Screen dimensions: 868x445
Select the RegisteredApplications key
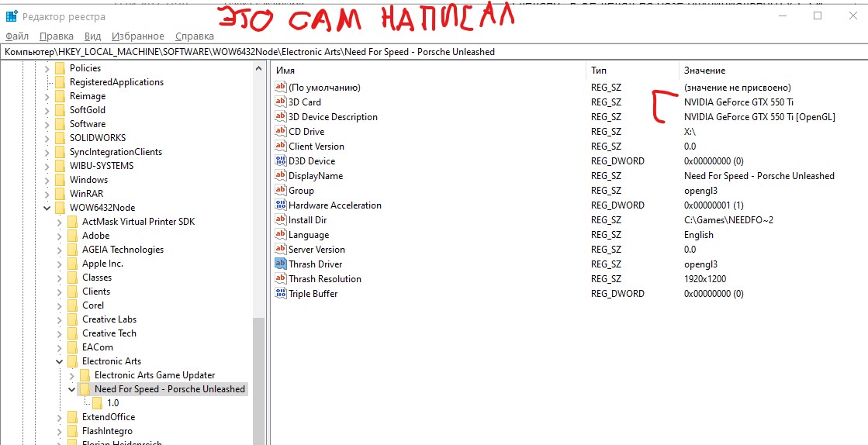(x=117, y=82)
